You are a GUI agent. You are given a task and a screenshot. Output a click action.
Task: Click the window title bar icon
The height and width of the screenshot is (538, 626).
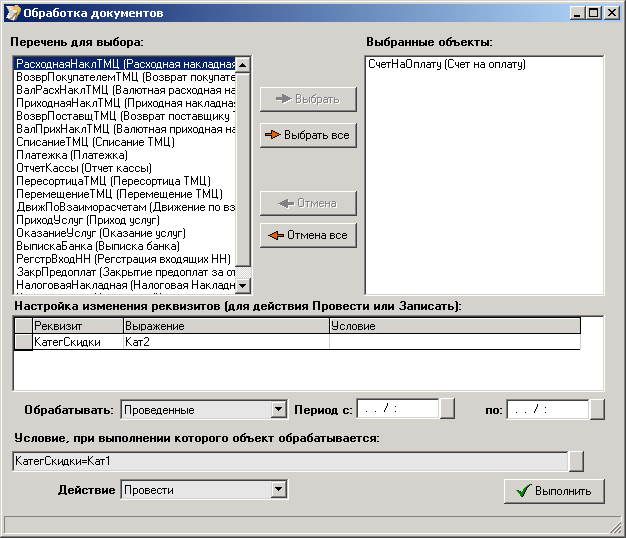pyautogui.click(x=13, y=13)
